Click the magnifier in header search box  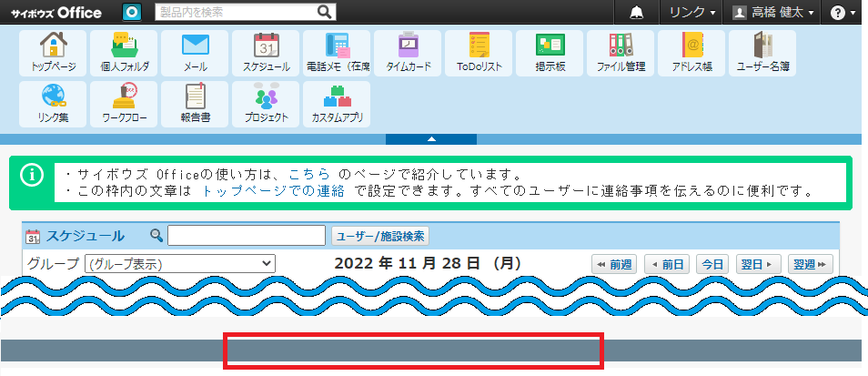[x=325, y=12]
